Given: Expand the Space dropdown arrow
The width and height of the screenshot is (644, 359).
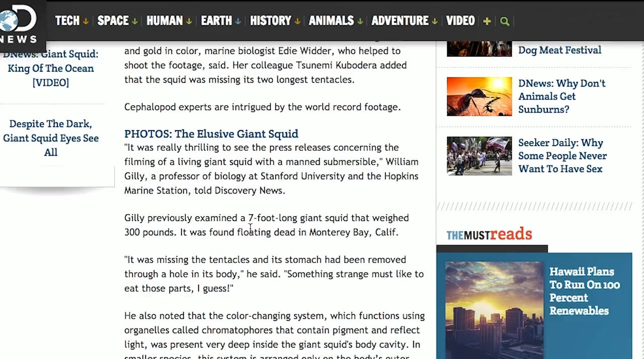Looking at the screenshot, I should pos(134,22).
